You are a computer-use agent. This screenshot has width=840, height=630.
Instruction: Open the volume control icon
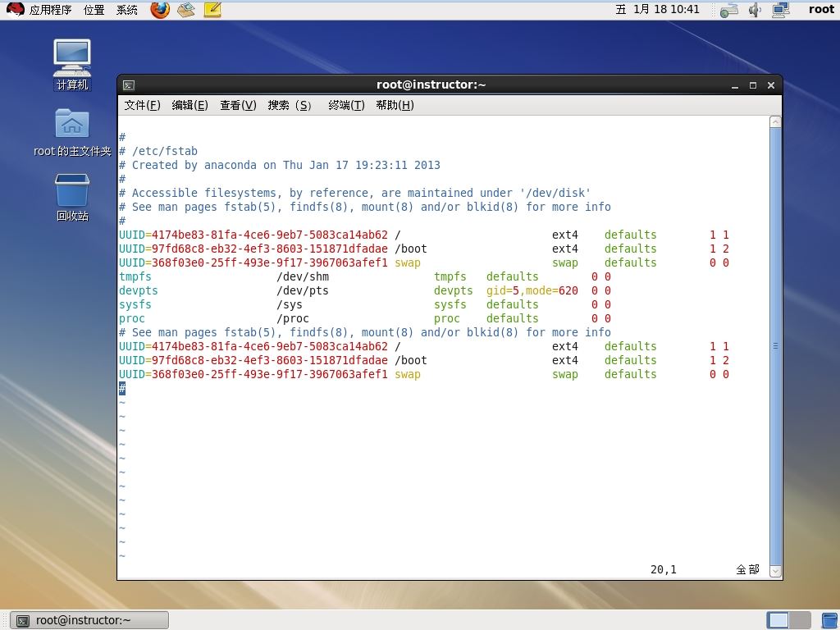coord(756,10)
